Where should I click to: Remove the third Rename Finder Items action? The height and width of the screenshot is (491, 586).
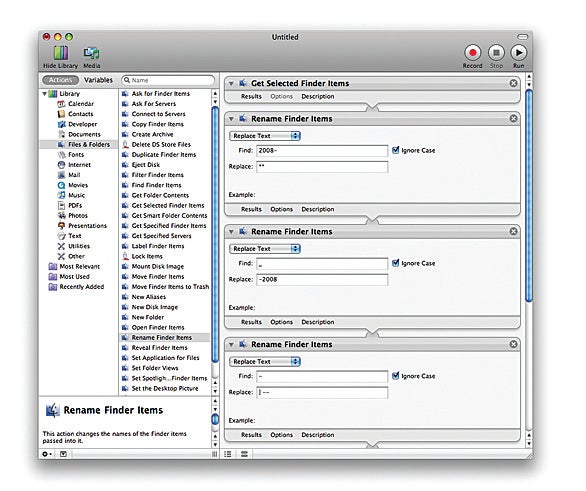(513, 344)
